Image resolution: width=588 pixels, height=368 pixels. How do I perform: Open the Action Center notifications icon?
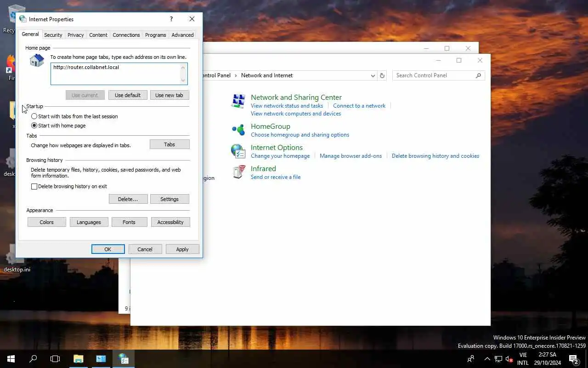coord(573,359)
